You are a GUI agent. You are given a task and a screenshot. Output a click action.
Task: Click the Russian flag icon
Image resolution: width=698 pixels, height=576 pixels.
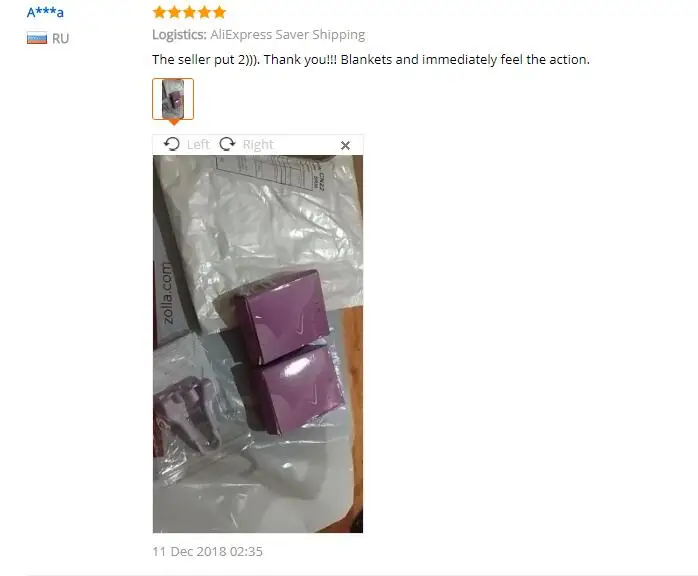(37, 38)
